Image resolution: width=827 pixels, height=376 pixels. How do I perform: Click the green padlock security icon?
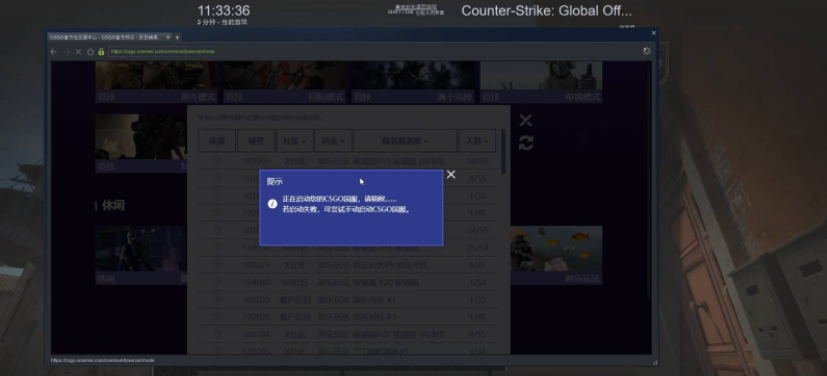101,52
